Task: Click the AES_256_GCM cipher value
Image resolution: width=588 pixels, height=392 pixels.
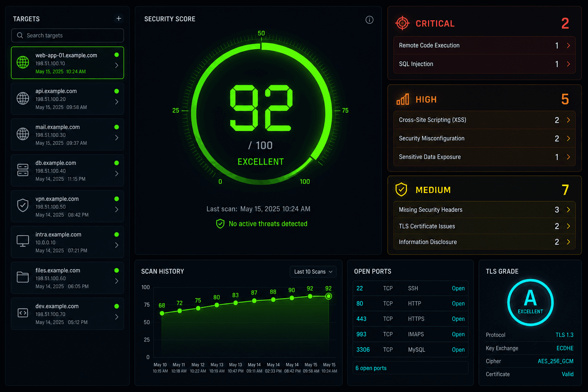Action: [x=555, y=361]
